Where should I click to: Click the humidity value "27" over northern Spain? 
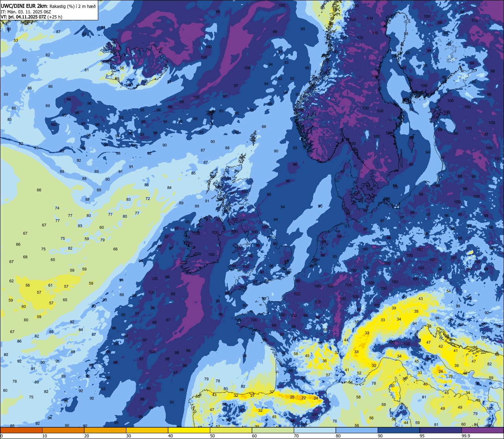252,395
